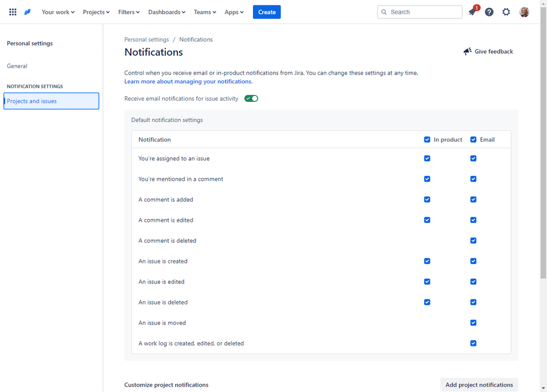Click the Give feedback text
This screenshot has height=392, width=547.
pos(494,51)
